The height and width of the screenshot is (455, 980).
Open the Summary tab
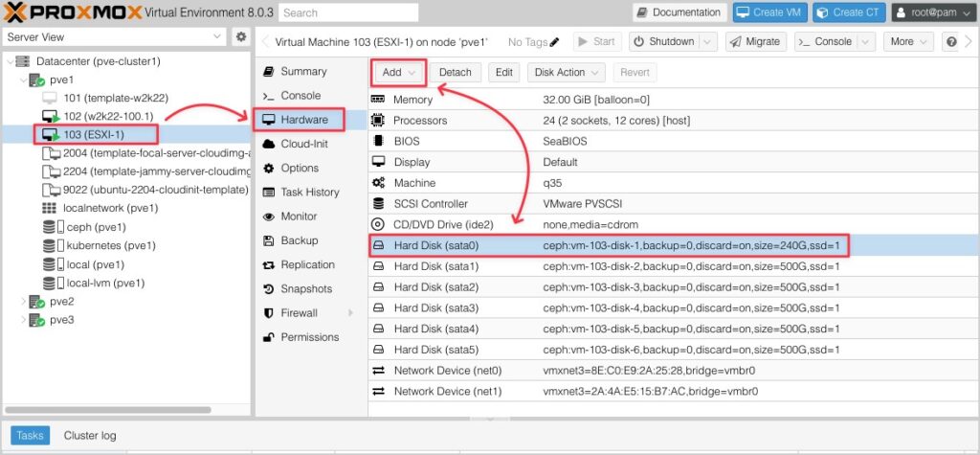311,71
